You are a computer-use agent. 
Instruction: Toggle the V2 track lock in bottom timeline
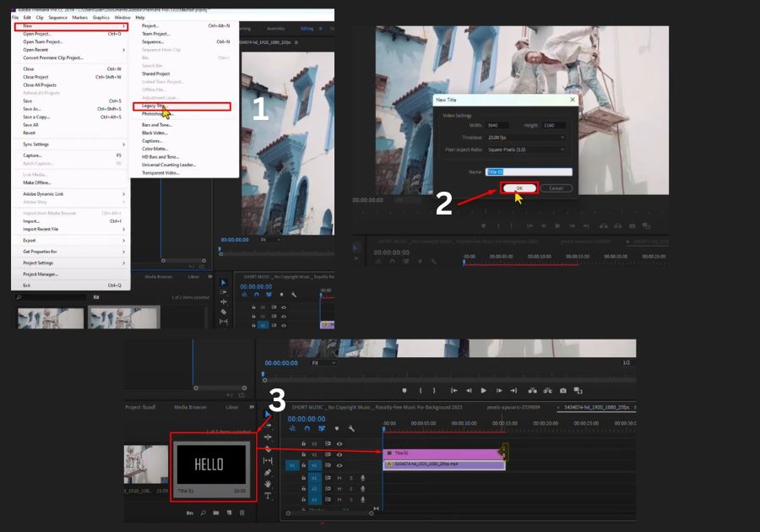(x=303, y=454)
